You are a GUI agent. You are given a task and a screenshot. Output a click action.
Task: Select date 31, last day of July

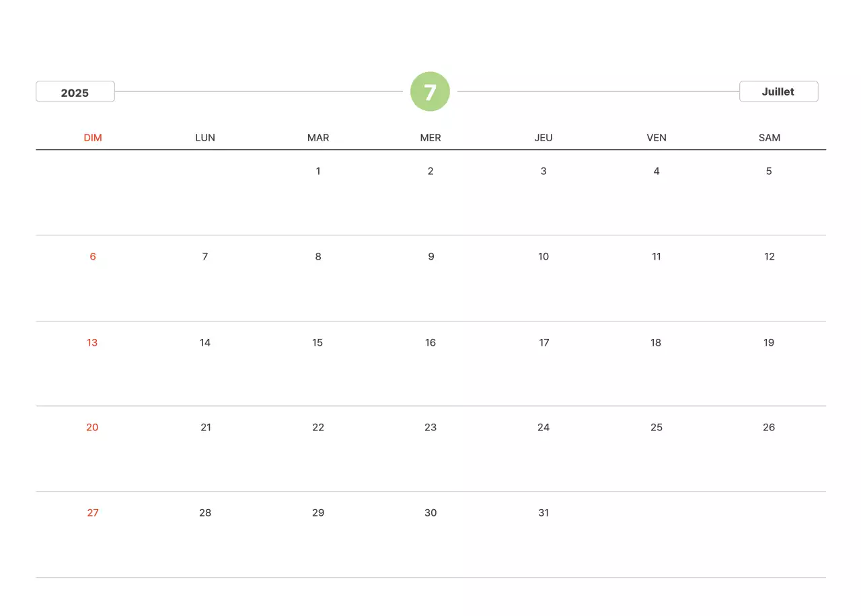coord(544,512)
